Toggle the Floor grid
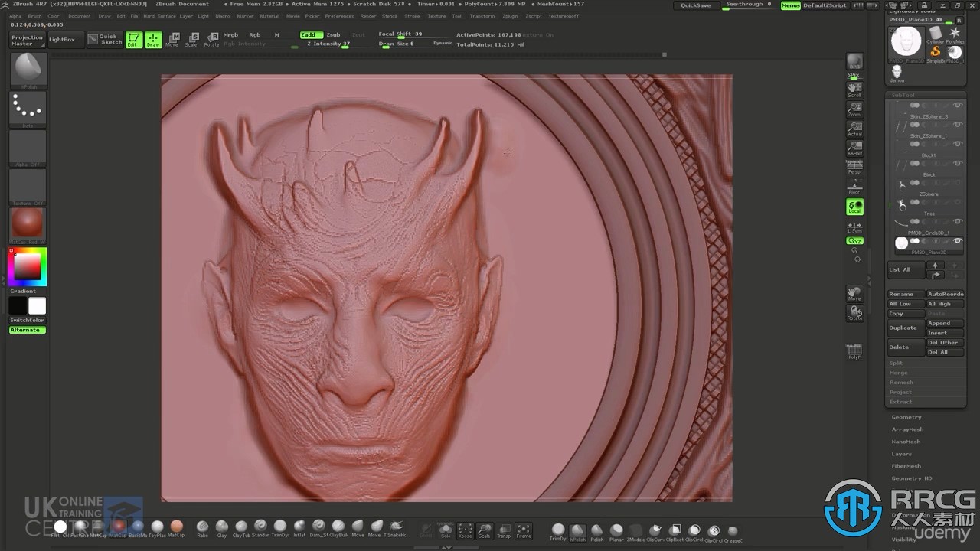This screenshot has width=980, height=551. point(854,187)
